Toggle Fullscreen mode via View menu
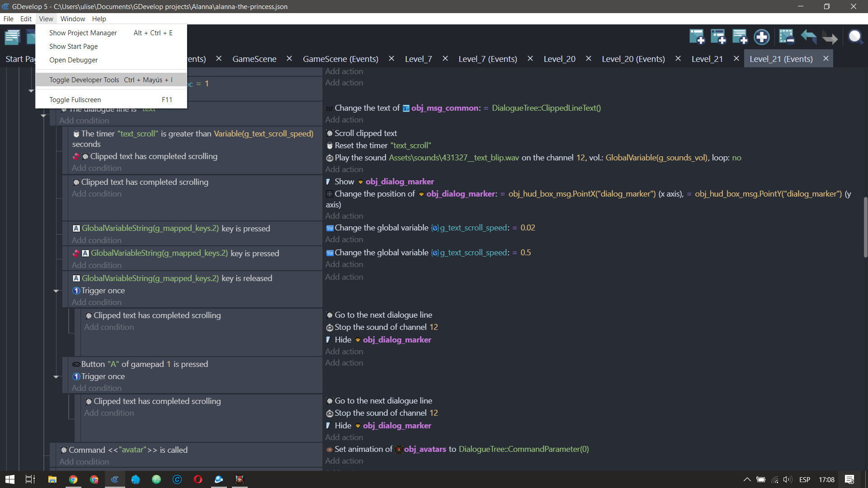 (x=75, y=99)
